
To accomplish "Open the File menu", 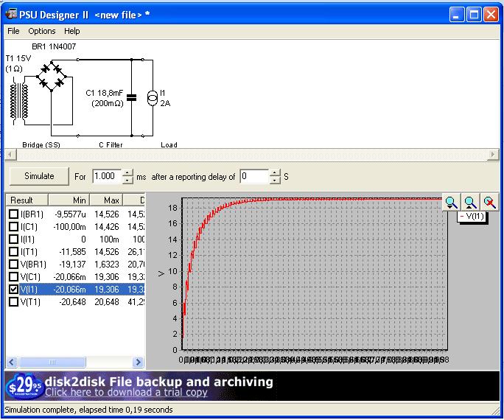I will point(13,32).
